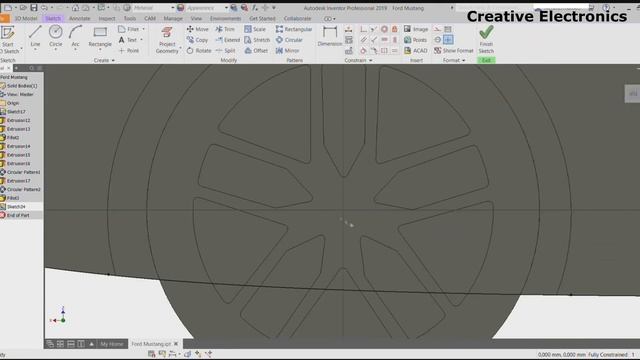Viewport: 640px width, 360px height.
Task: Click Project Geometry tool
Action: 167,40
